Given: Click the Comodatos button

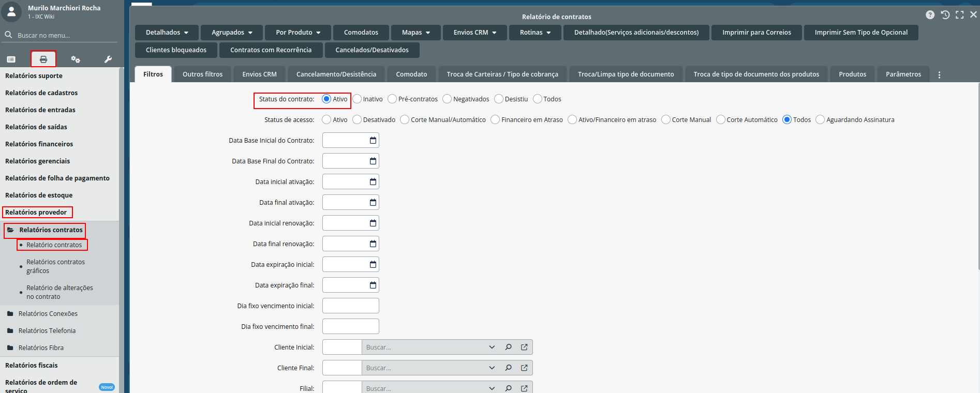Looking at the screenshot, I should pos(361,32).
